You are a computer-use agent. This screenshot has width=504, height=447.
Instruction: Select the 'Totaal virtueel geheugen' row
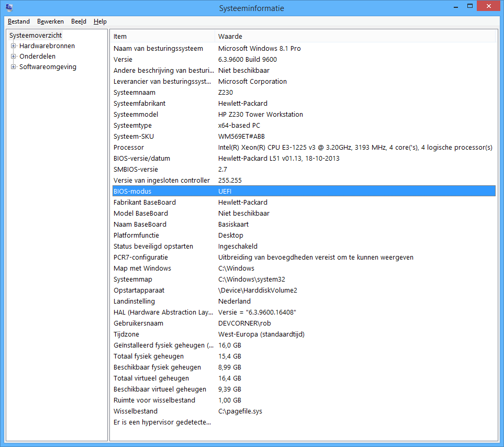tap(304, 378)
